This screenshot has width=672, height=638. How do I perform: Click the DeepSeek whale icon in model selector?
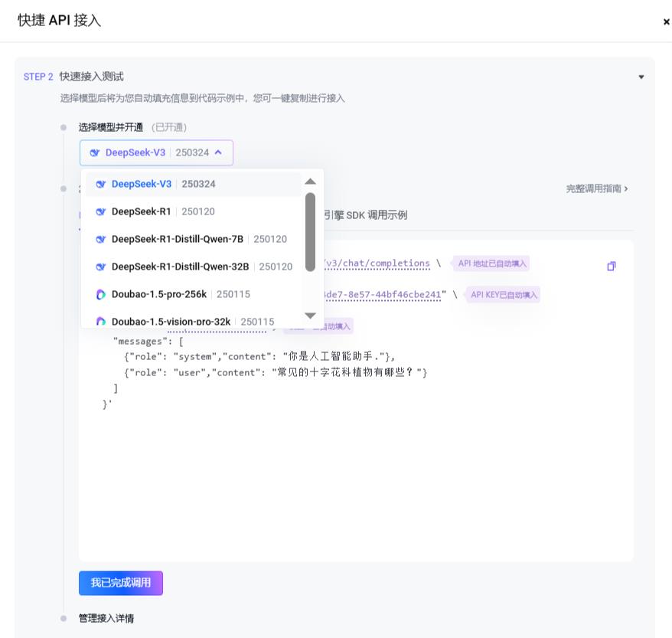(x=95, y=152)
